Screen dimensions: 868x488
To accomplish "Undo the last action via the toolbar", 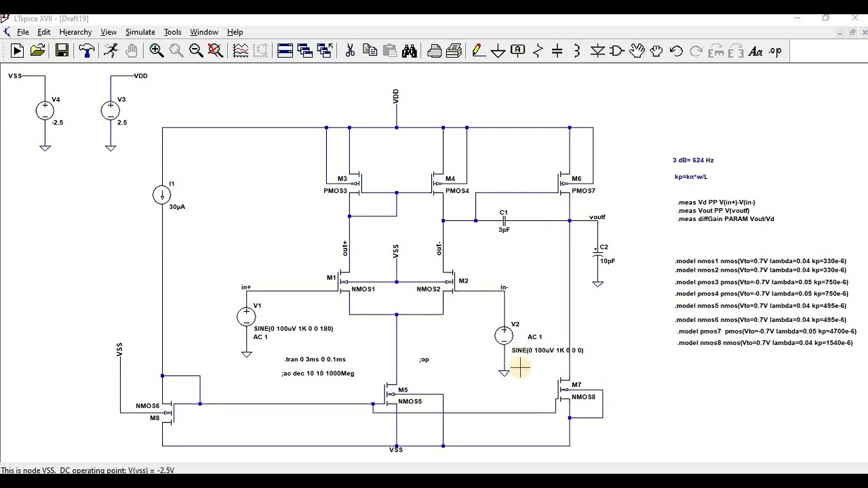I will click(x=676, y=51).
